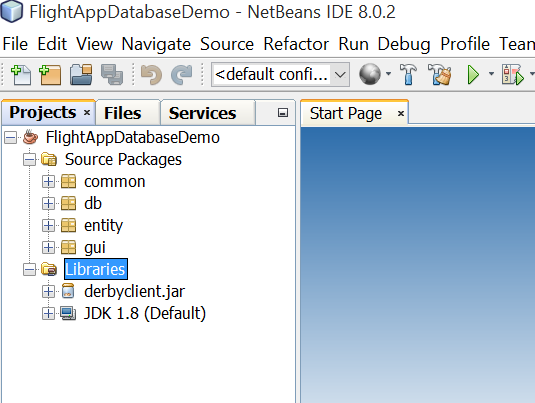Click the Source Packages folder icon
The height and width of the screenshot is (403, 535).
coord(49,159)
